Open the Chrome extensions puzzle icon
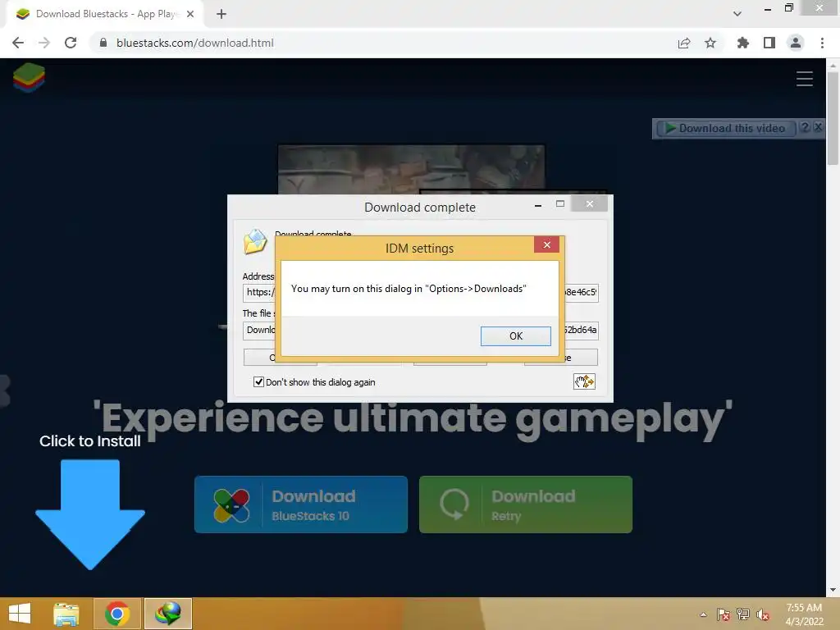 pos(742,43)
